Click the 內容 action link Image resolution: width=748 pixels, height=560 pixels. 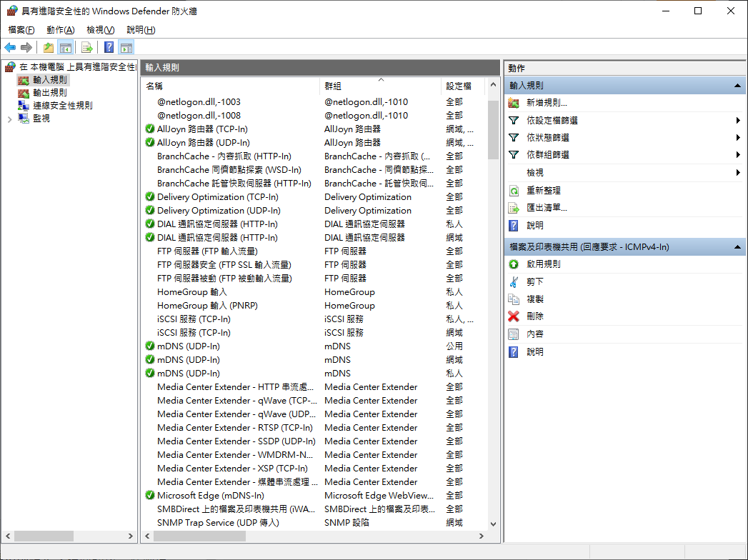tap(535, 334)
